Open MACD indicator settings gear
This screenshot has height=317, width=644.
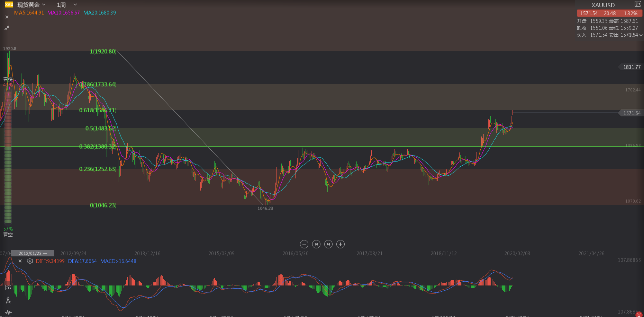click(30, 261)
